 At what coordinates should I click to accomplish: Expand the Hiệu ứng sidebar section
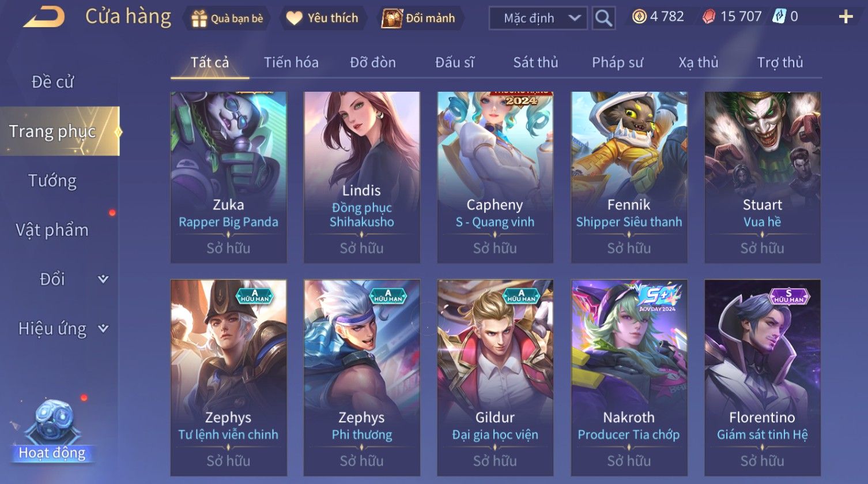point(103,329)
